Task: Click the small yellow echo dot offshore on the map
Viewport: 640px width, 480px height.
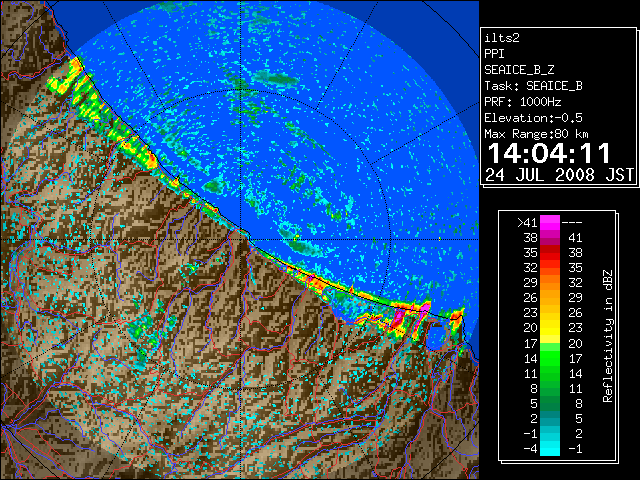Action: tap(440, 239)
